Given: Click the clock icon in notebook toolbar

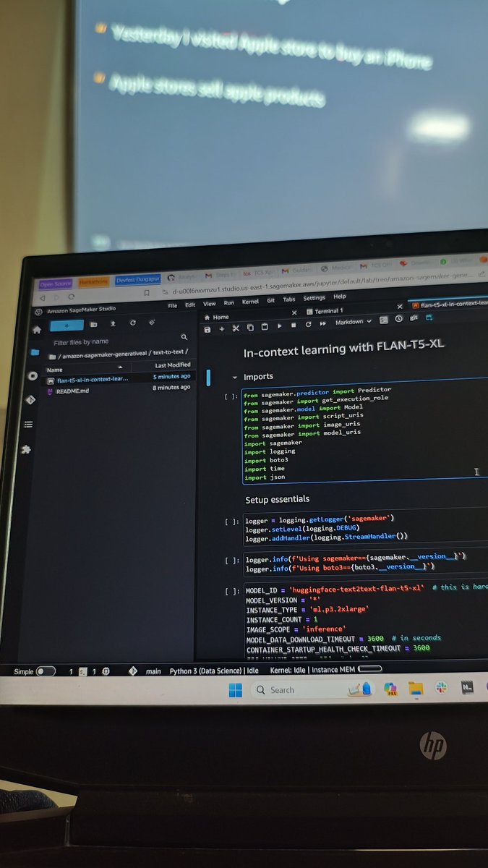Looking at the screenshot, I should (x=398, y=319).
